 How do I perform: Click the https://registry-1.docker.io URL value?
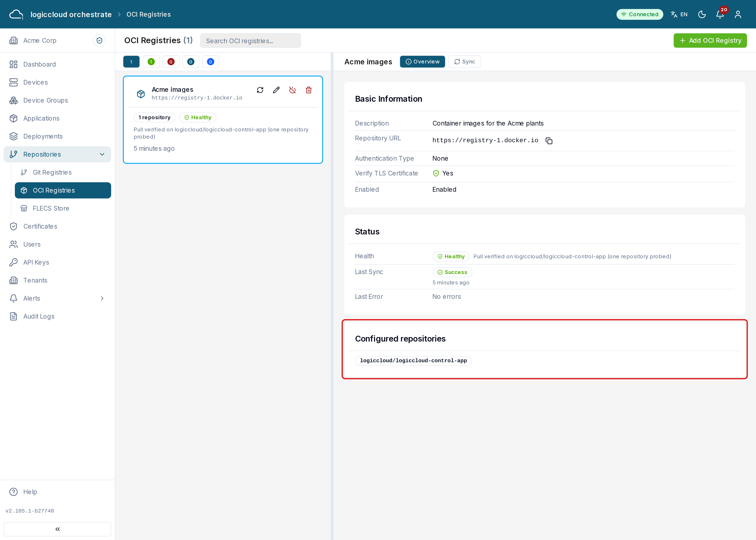tap(485, 140)
